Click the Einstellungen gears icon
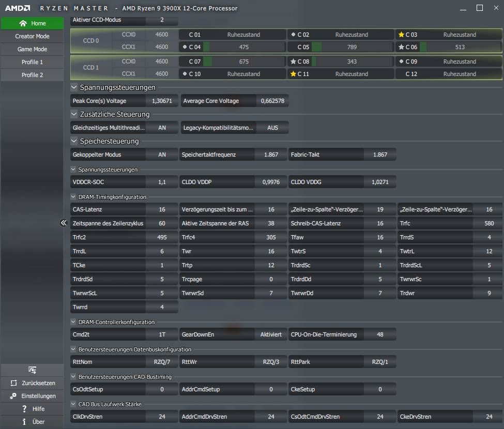 click(x=13, y=396)
